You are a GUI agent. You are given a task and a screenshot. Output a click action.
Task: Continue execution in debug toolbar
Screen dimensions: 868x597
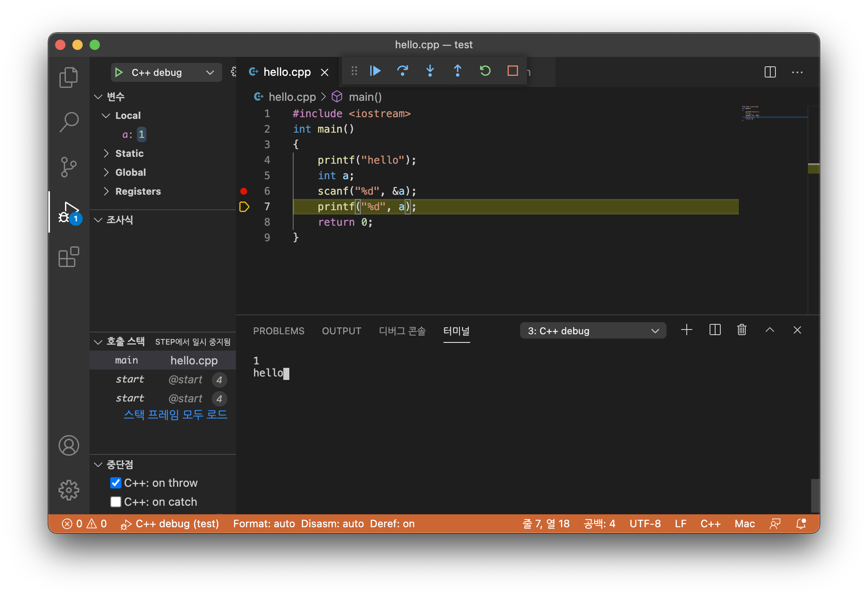click(x=375, y=71)
